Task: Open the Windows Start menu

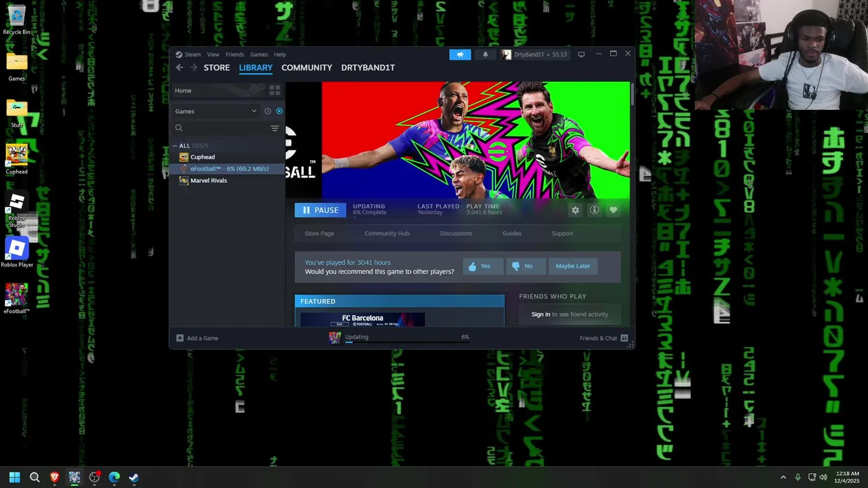Action: pos(15,477)
